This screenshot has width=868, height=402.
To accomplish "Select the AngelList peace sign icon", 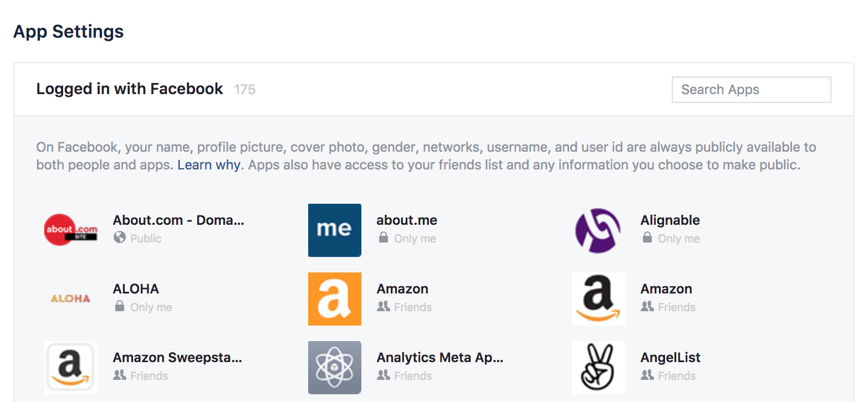I will point(598,367).
